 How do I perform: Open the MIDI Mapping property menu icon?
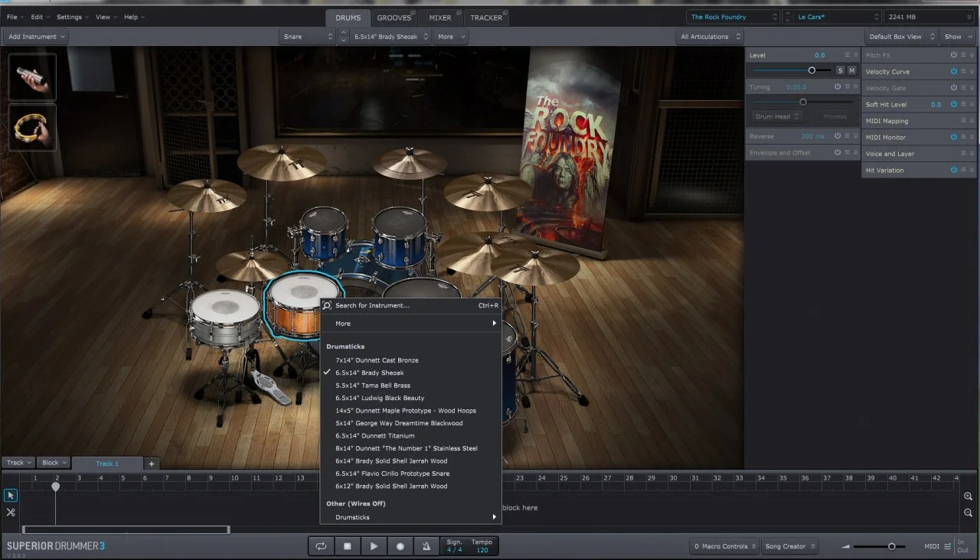click(963, 121)
